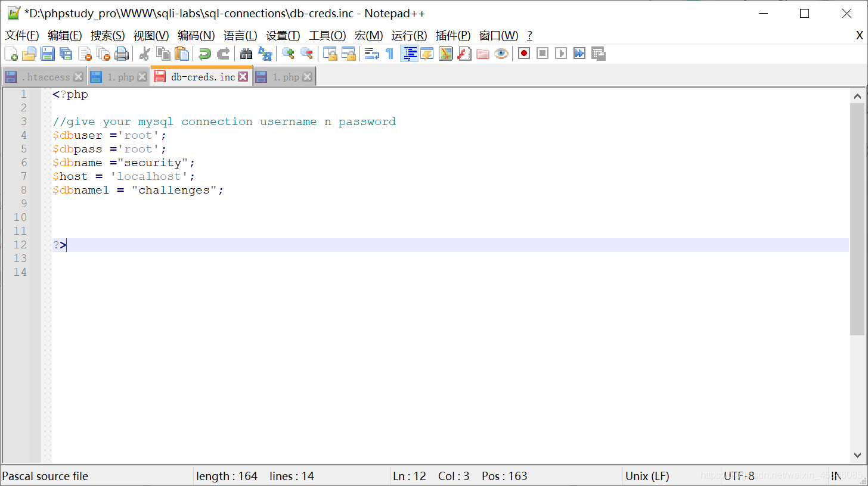Save the current file with Save icon
This screenshot has width=868, height=486.
click(48, 54)
